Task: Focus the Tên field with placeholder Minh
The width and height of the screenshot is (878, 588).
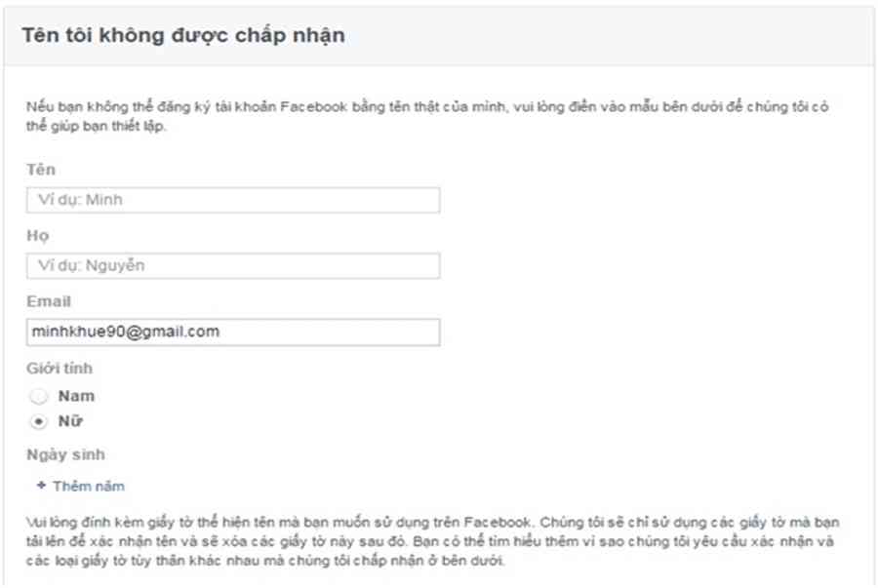Action: [x=233, y=200]
